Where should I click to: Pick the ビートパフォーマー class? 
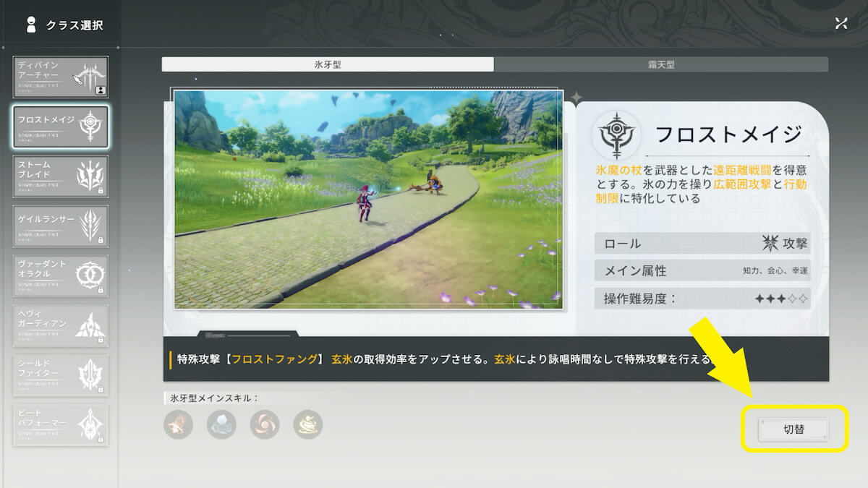click(x=61, y=424)
